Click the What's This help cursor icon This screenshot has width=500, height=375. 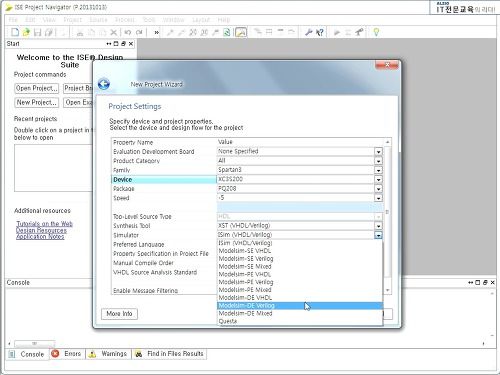click(x=320, y=32)
